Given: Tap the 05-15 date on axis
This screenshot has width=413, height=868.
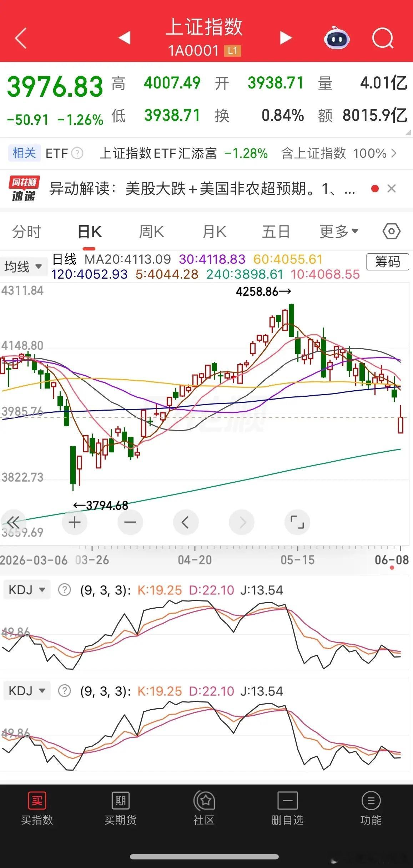Looking at the screenshot, I should [x=298, y=560].
